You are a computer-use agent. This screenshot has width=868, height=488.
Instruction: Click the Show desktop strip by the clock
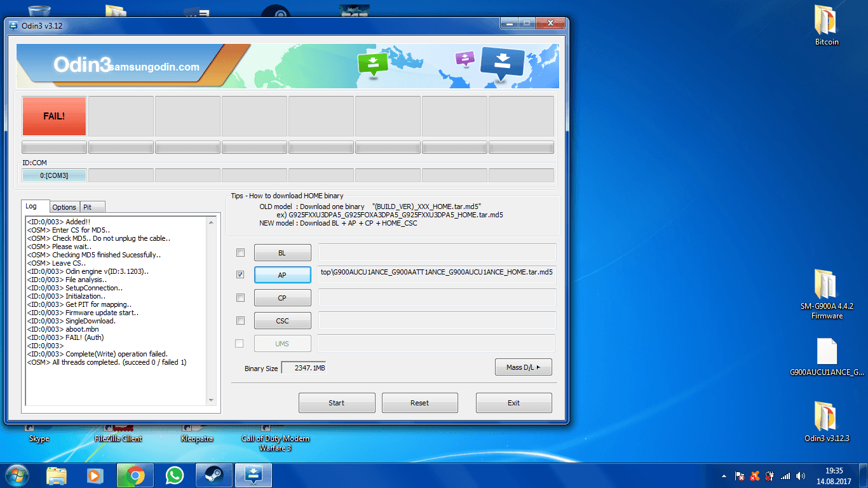pyautogui.click(x=864, y=475)
